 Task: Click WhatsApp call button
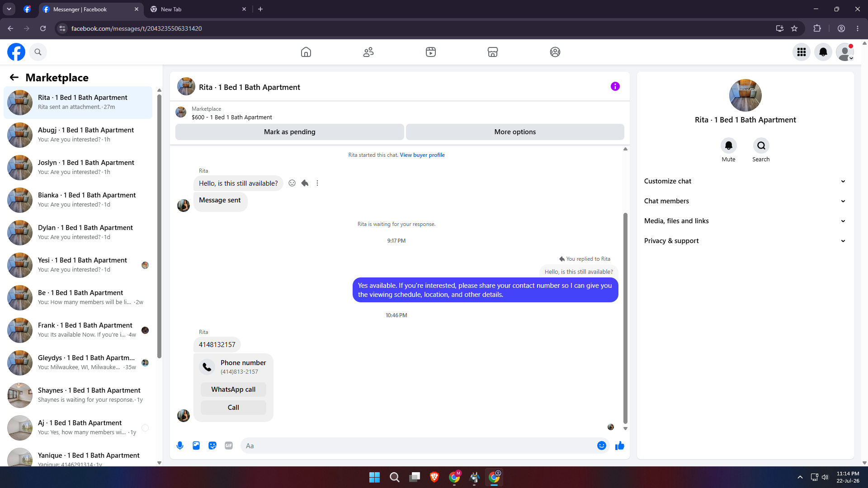[x=233, y=389]
